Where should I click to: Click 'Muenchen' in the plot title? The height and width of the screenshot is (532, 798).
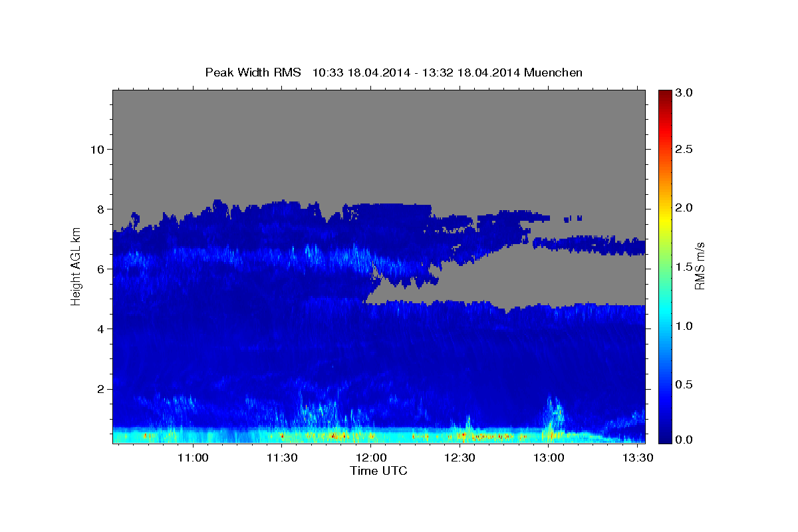click(553, 72)
